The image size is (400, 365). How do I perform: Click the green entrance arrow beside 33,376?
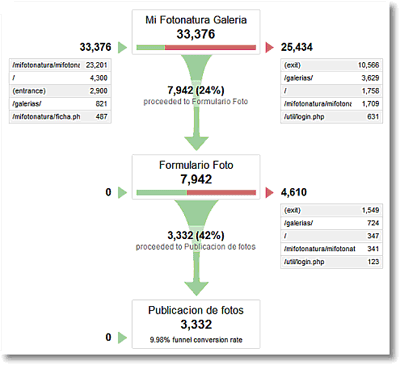(x=123, y=47)
